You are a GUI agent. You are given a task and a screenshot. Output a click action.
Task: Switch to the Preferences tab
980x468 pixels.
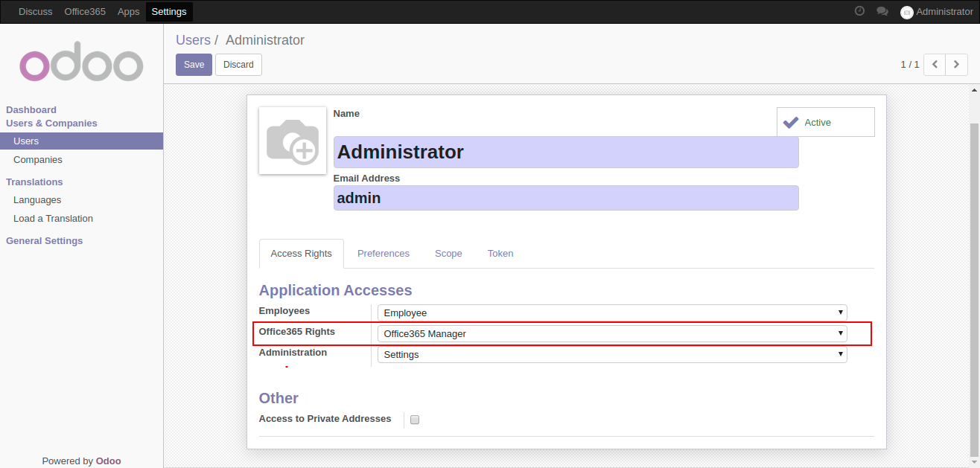384,254
